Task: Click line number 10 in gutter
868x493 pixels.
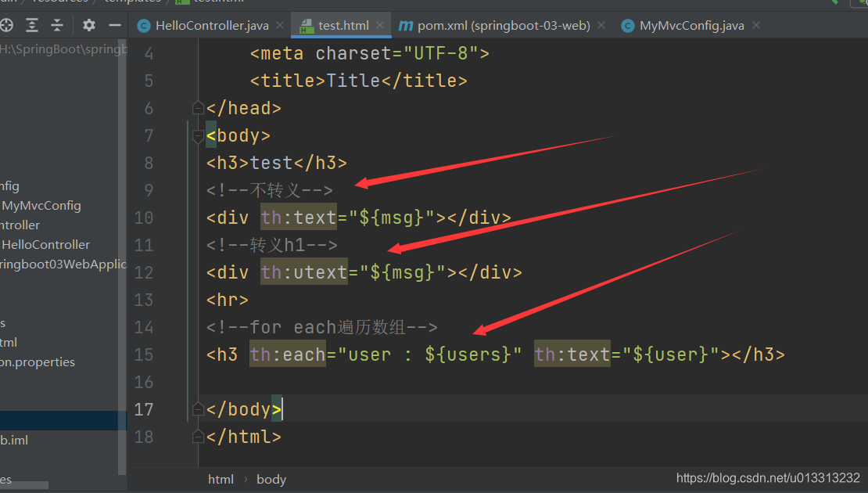Action: [144, 218]
